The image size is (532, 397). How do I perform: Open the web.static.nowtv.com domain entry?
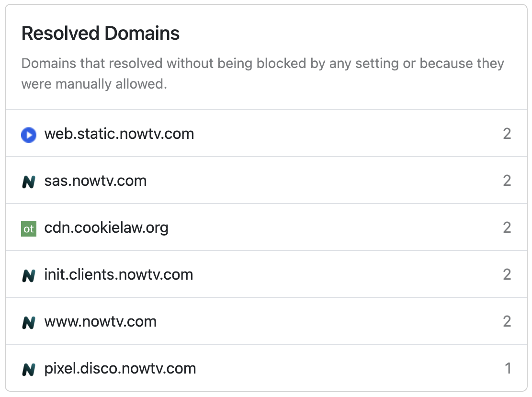(119, 134)
